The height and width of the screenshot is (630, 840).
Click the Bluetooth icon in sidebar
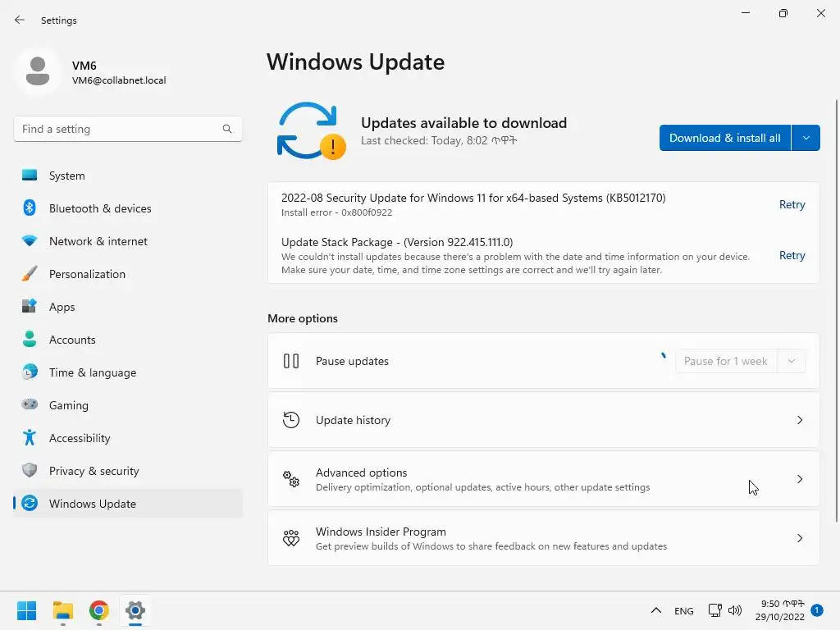click(30, 208)
